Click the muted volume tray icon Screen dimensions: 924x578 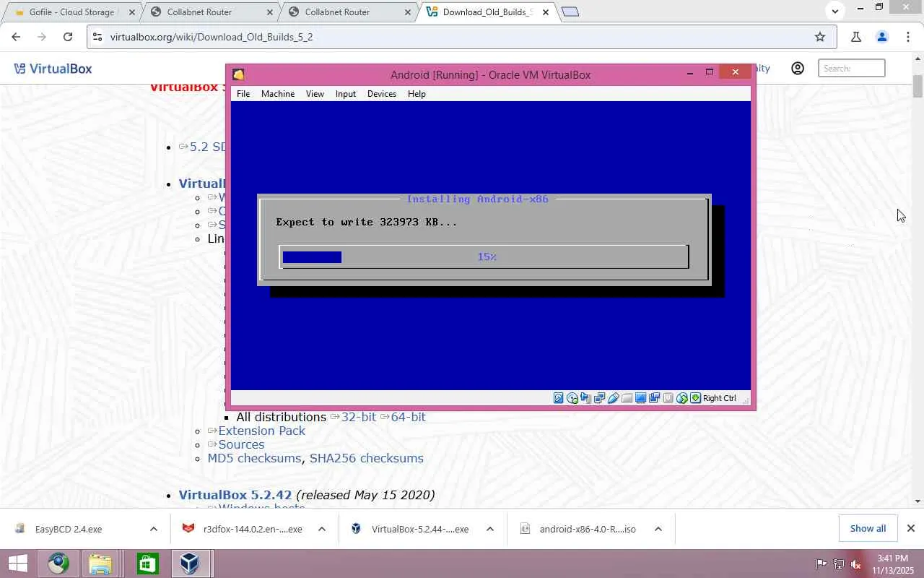click(856, 564)
